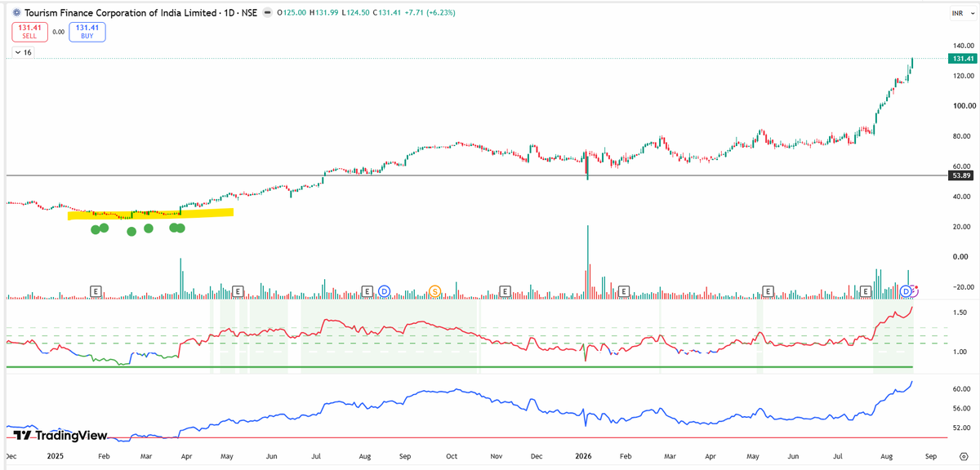Click the E earnings marker in May 2025
980x470 pixels.
coord(238,291)
